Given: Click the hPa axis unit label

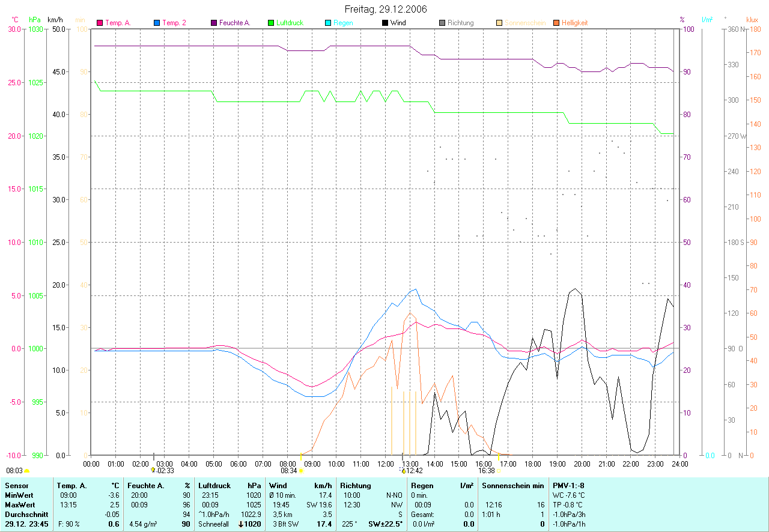Looking at the screenshot, I should [35, 19].
